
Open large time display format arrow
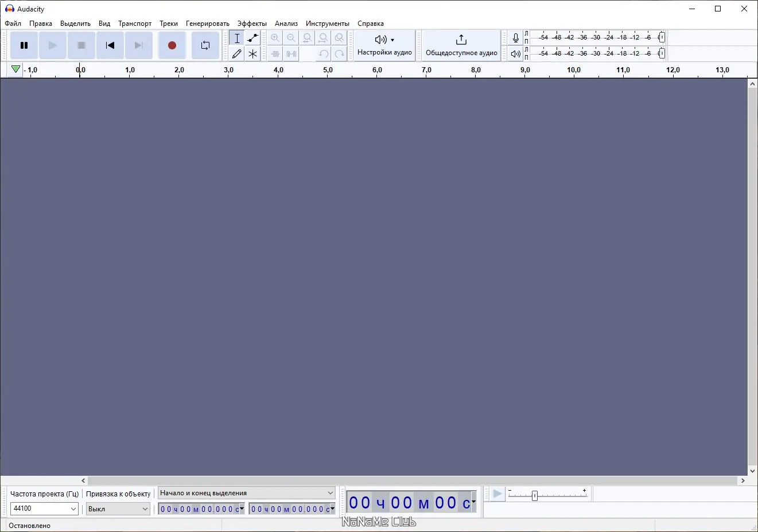pyautogui.click(x=473, y=502)
